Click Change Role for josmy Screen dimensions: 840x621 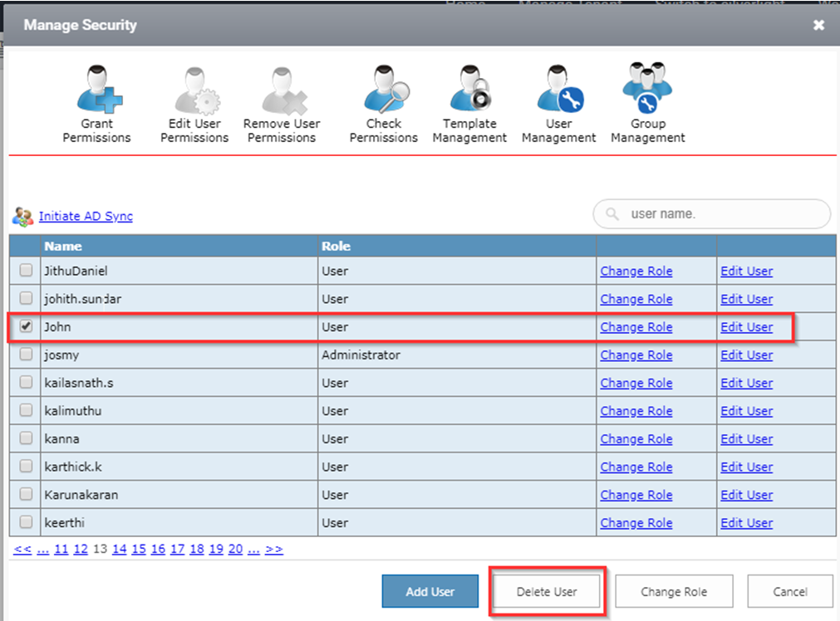pos(636,355)
